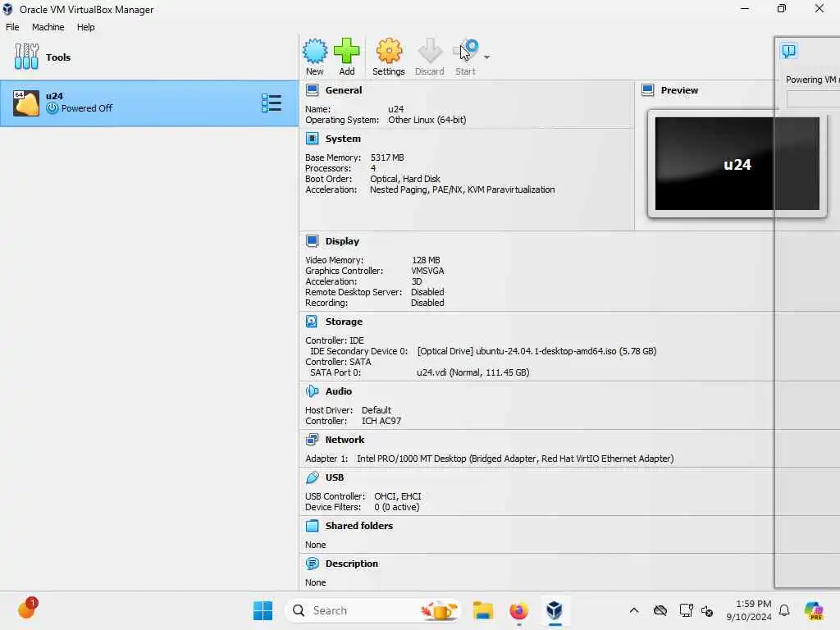
Task: Click the u24.vdi hard disk entry
Action: (x=473, y=372)
